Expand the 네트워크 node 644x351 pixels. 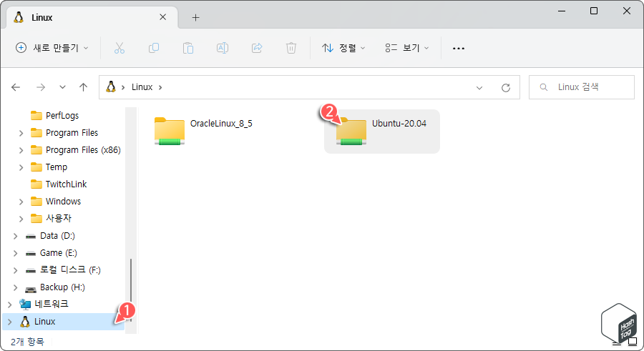[9, 305]
